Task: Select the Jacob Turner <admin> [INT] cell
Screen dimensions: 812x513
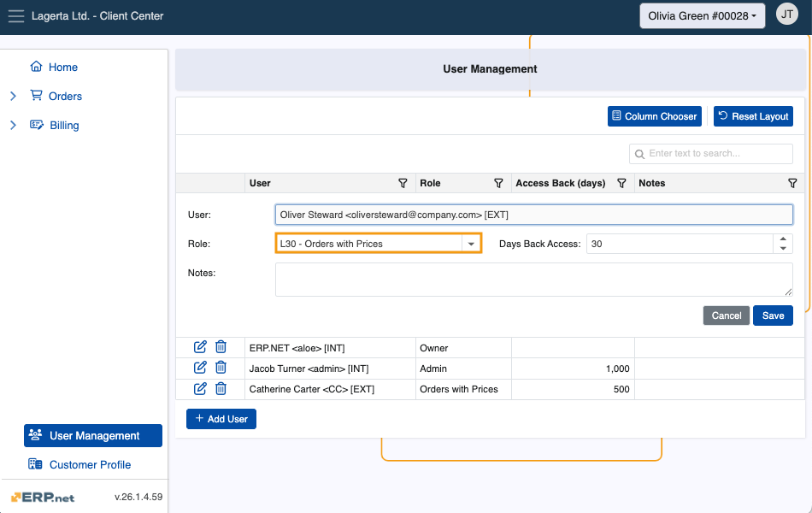Action: point(330,369)
